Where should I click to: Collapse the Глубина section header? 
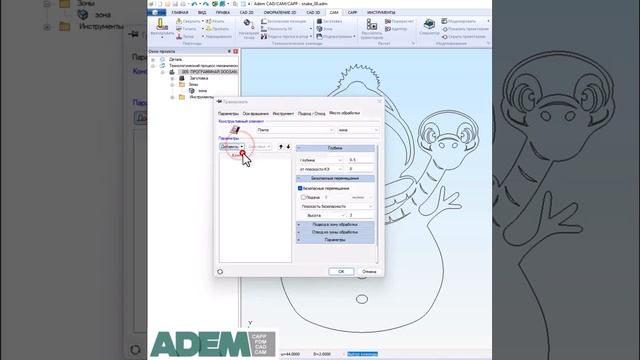[x=335, y=148]
